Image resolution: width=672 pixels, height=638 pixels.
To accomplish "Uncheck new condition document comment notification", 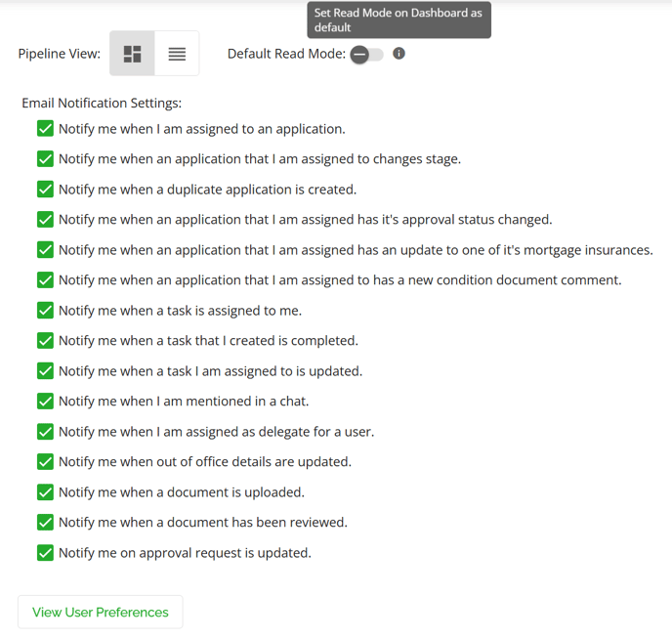I will (46, 280).
